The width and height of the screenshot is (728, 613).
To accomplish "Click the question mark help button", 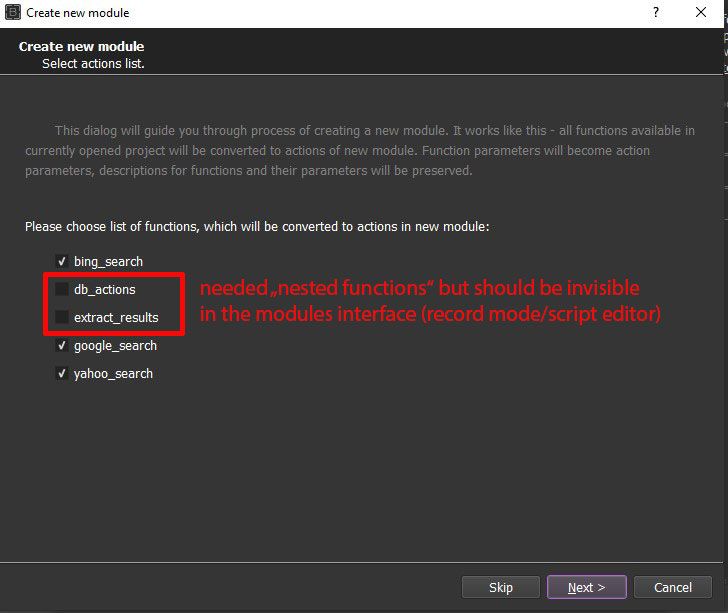I will click(656, 13).
